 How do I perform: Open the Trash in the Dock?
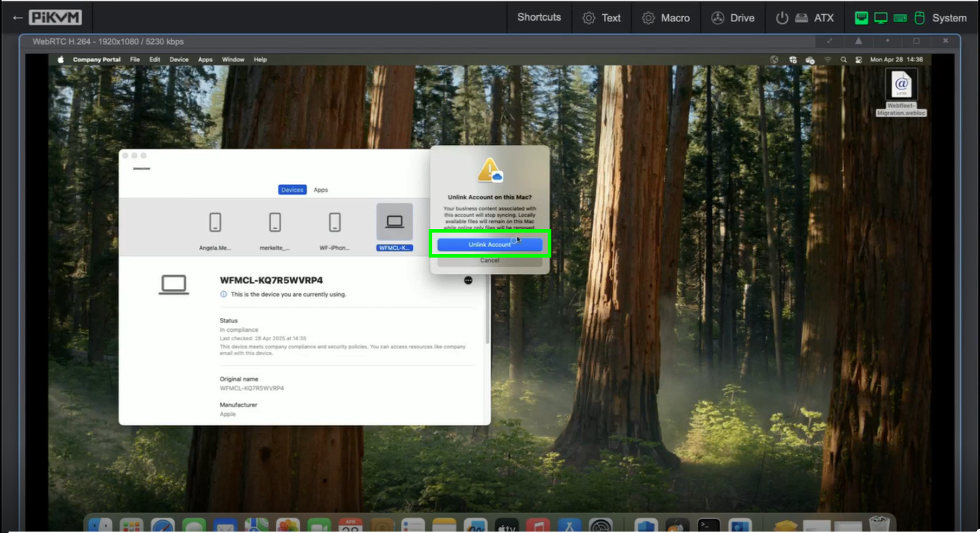coord(879,525)
